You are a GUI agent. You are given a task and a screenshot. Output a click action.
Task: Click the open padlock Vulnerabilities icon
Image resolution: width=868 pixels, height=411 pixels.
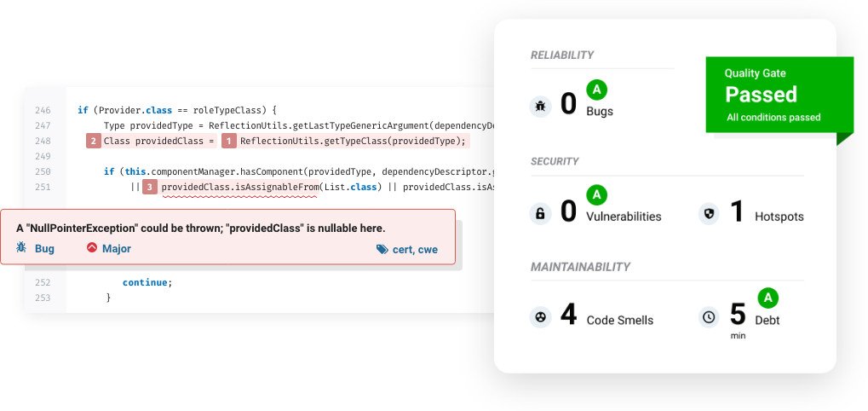click(x=540, y=213)
